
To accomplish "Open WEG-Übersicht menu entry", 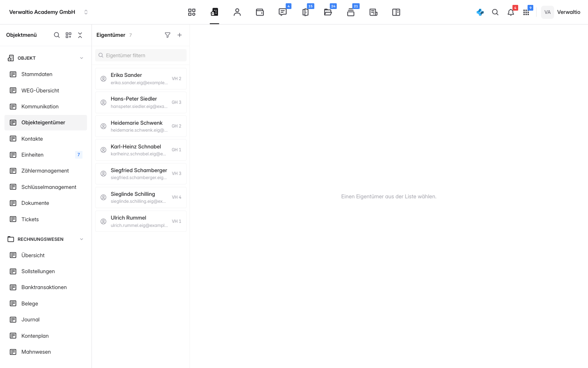I will point(46,90).
